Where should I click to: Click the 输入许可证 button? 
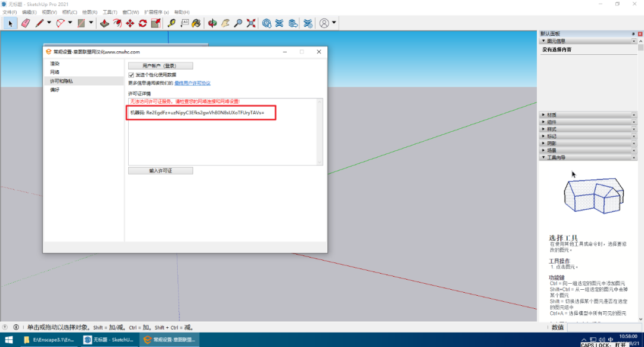pos(160,171)
